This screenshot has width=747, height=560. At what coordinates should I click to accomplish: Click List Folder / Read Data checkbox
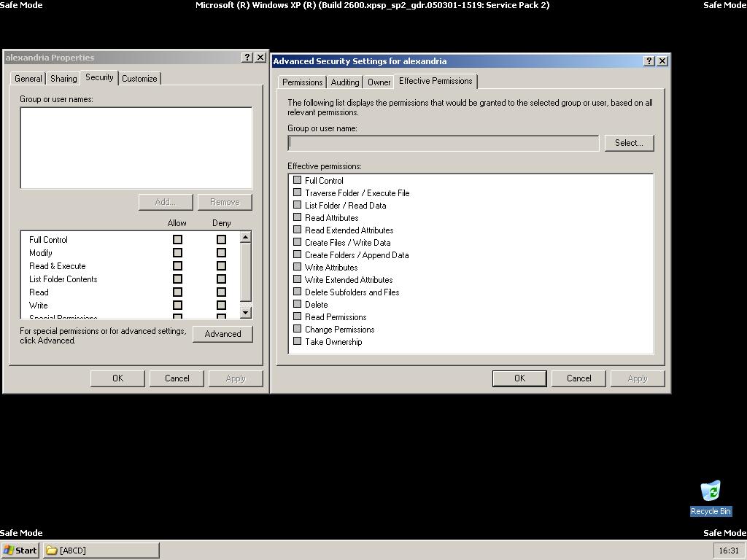[x=298, y=205]
